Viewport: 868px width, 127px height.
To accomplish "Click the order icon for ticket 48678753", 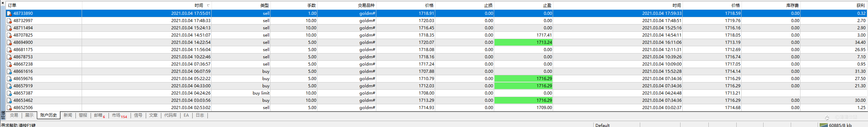I will click(9, 57).
